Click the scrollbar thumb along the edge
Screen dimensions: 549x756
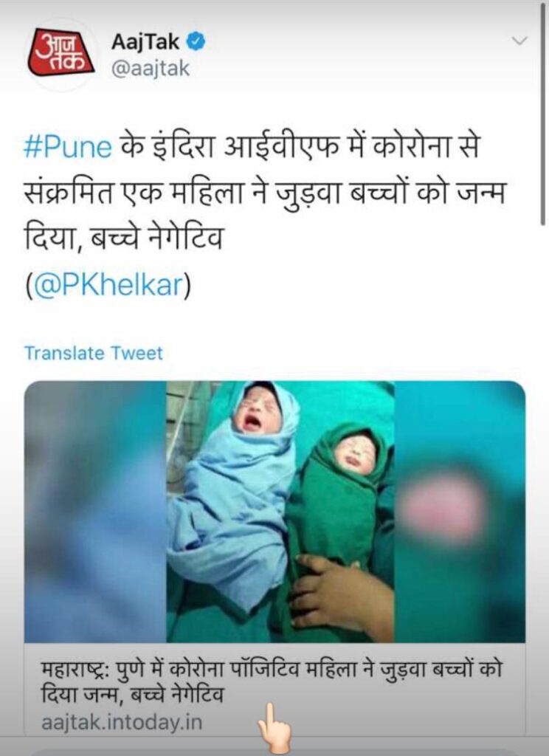click(x=543, y=113)
